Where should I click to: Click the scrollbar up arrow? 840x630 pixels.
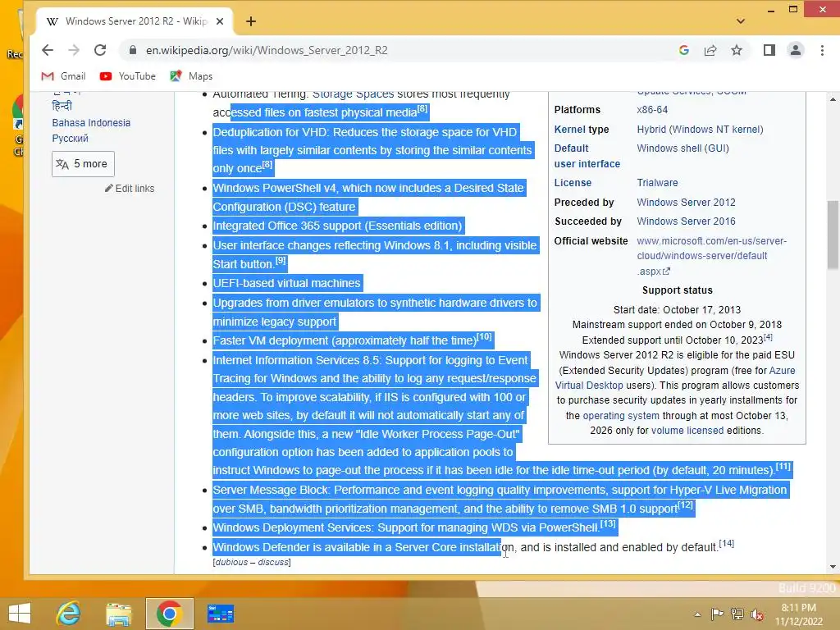833,99
